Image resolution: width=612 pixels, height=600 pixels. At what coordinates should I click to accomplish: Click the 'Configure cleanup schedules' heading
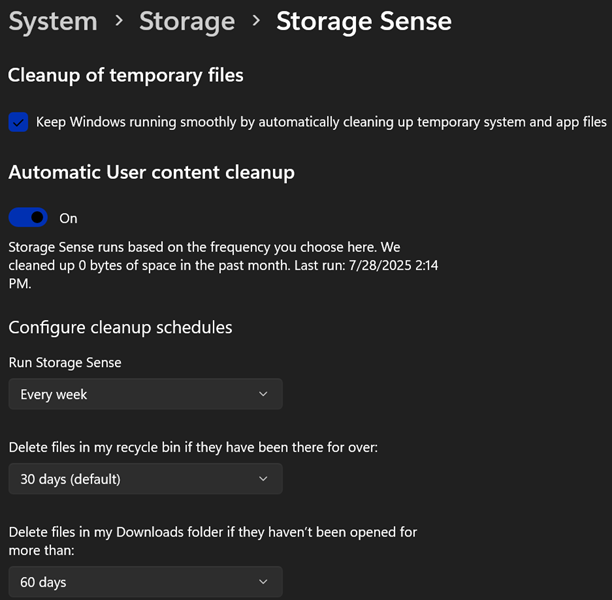[x=120, y=327]
